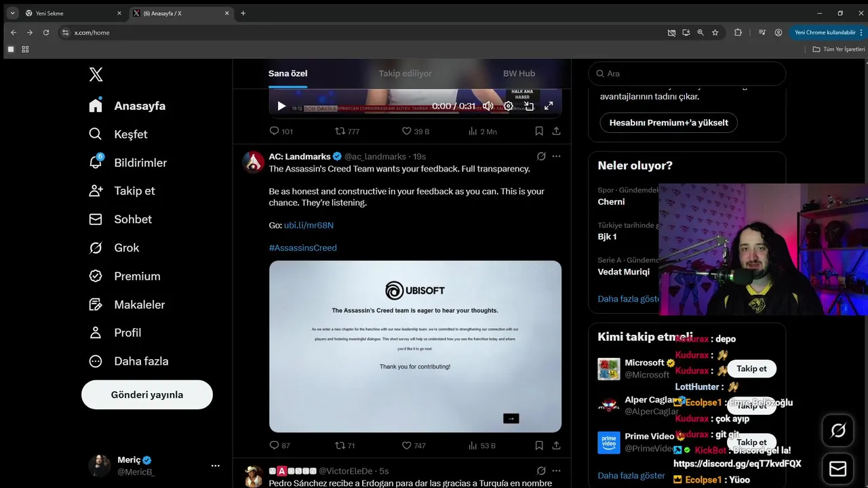Open the ubi.li/mr68N link
Image resolution: width=868 pixels, height=488 pixels.
click(x=309, y=225)
